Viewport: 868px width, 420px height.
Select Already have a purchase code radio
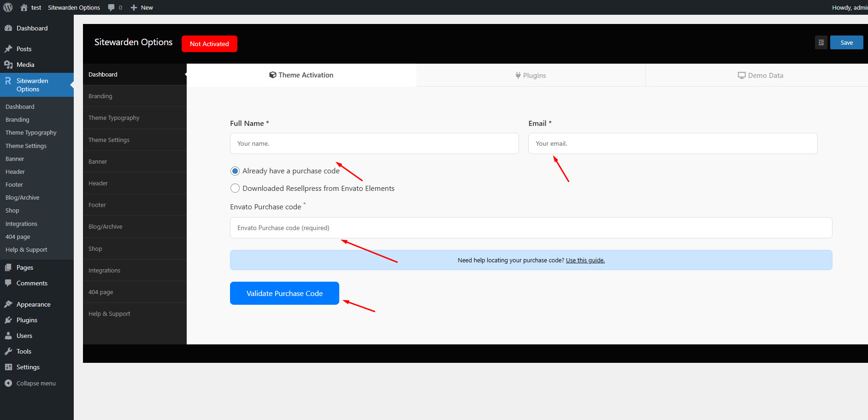point(235,171)
